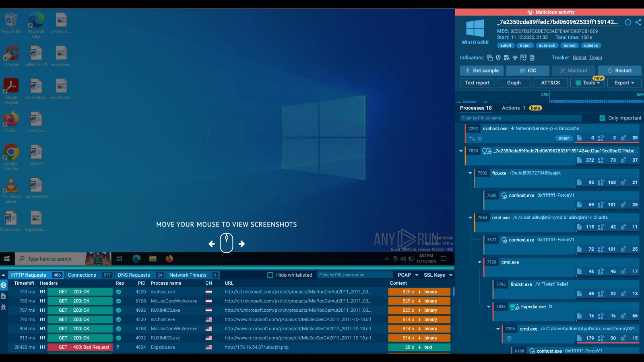This screenshot has height=362, width=644.
Task: Switch to the Connections tab
Action: click(82, 275)
